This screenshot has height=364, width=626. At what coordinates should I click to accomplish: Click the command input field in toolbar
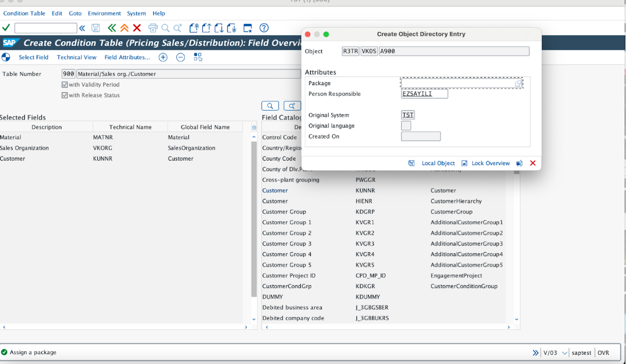(x=46, y=28)
